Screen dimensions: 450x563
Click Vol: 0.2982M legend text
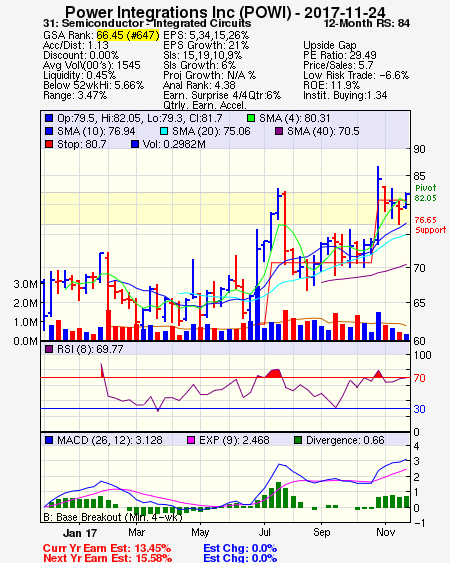pyautogui.click(x=174, y=144)
